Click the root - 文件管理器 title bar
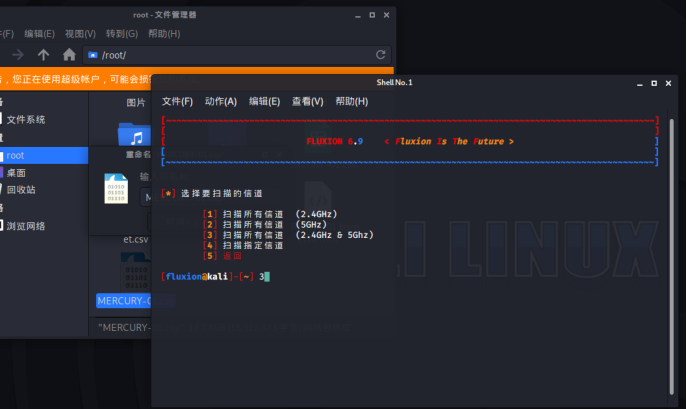Screen dimensions: 687x409 pos(165,15)
